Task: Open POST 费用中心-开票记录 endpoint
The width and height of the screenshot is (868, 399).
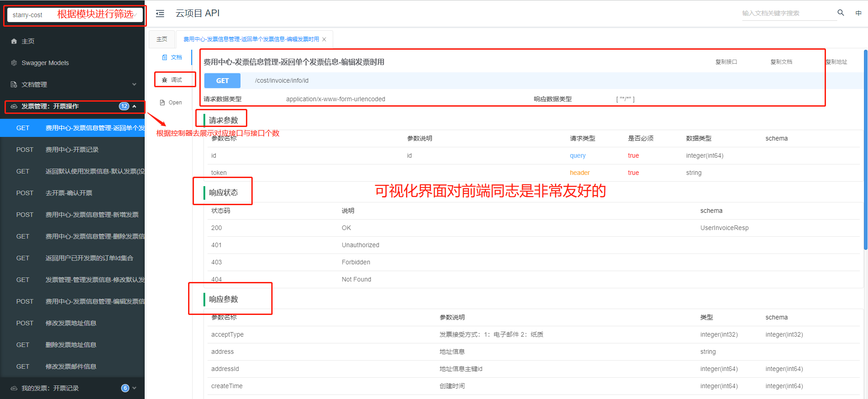Action: pos(72,150)
